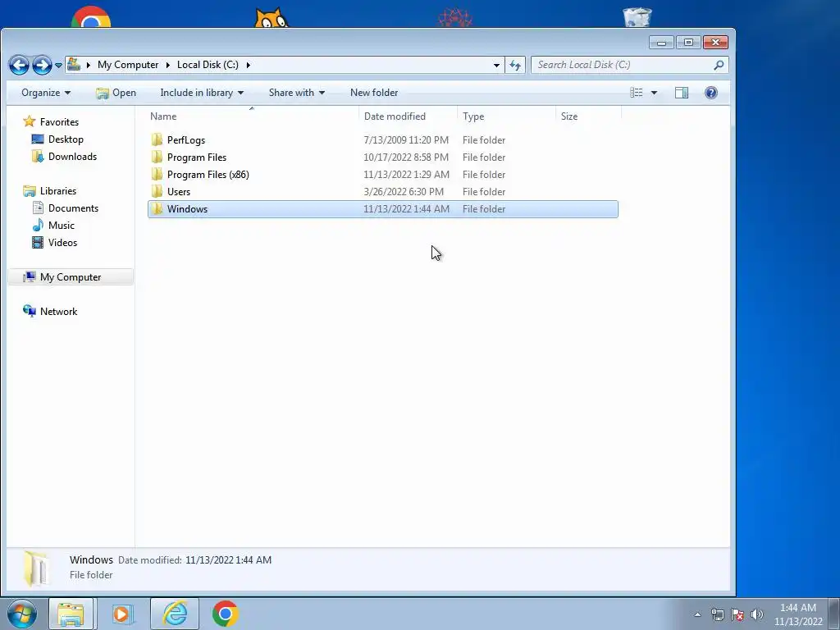Select Program Files (x86) name text
Screen dimensions: 840x630
[x=208, y=174]
